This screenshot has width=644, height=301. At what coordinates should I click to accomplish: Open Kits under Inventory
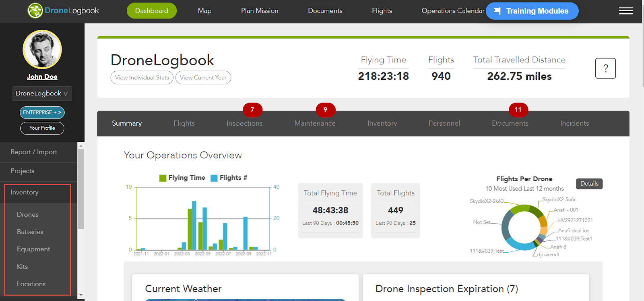tap(23, 267)
